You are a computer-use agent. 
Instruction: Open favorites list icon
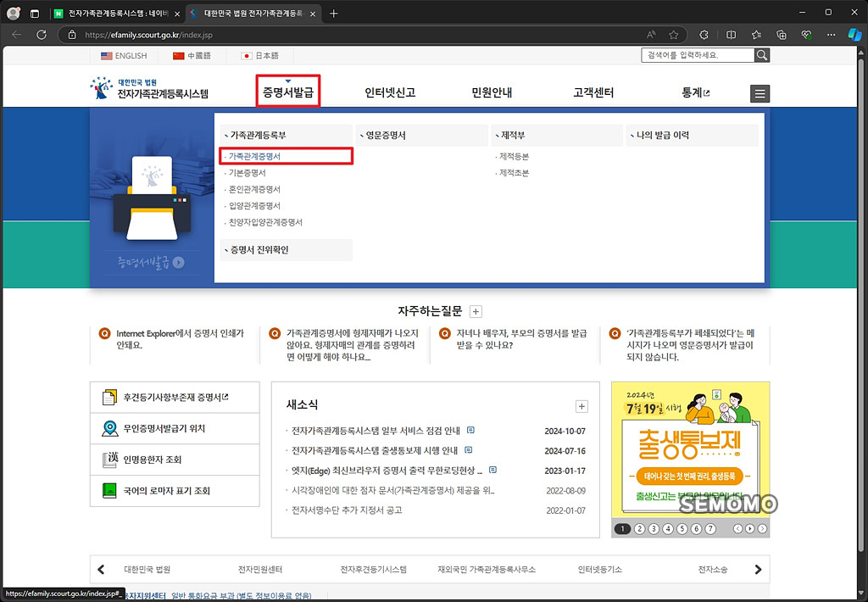(756, 34)
